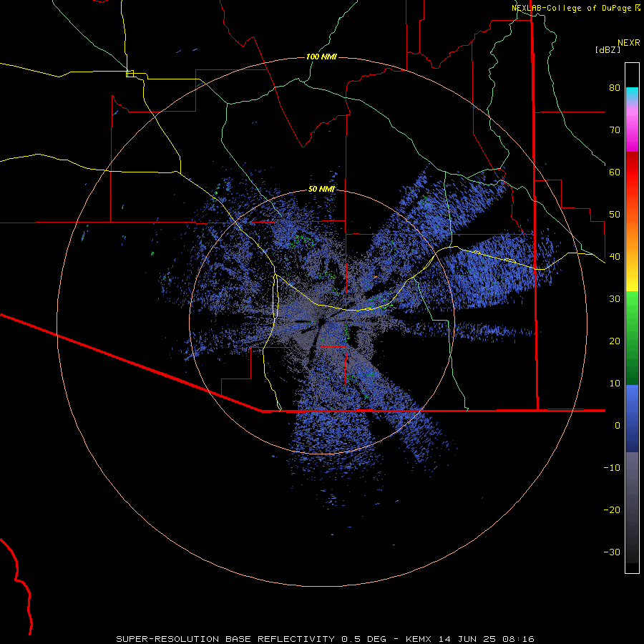Viewport: 644px width, 644px height.
Task: Click the -30 dBZ scale value
Action: click(x=612, y=552)
